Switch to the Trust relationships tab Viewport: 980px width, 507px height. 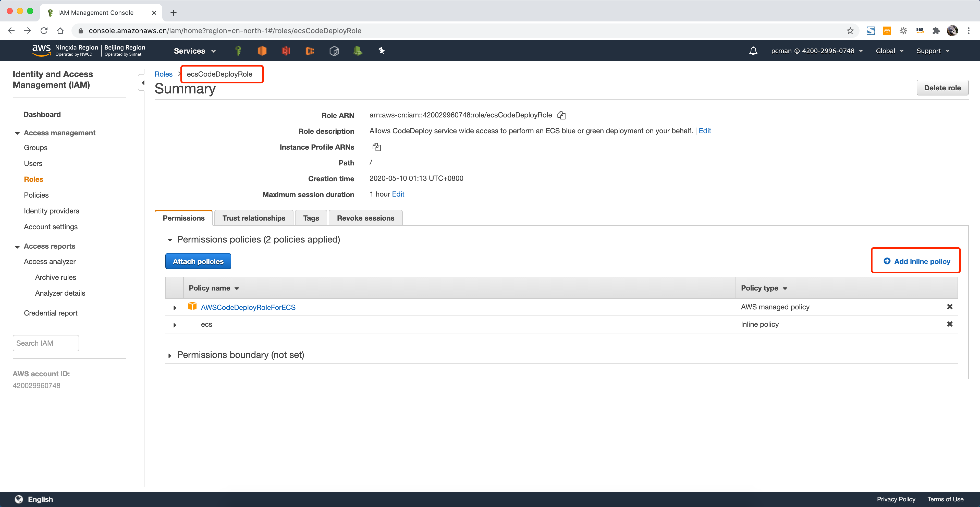(254, 218)
